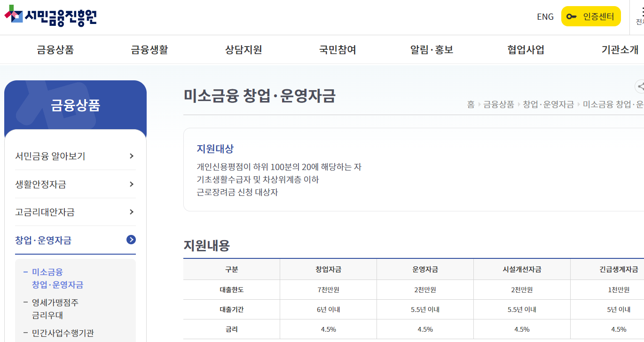Switch language using the ENG link
This screenshot has height=342, width=644.
(x=545, y=16)
